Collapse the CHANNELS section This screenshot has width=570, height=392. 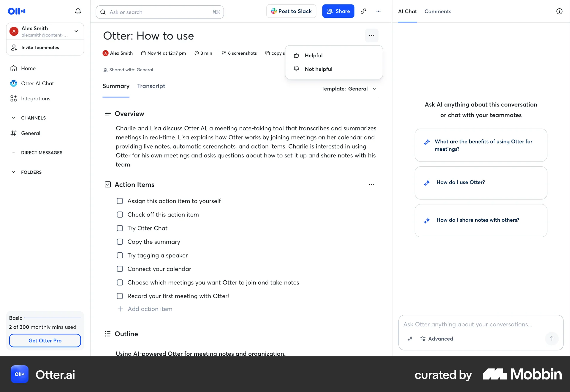(13, 118)
